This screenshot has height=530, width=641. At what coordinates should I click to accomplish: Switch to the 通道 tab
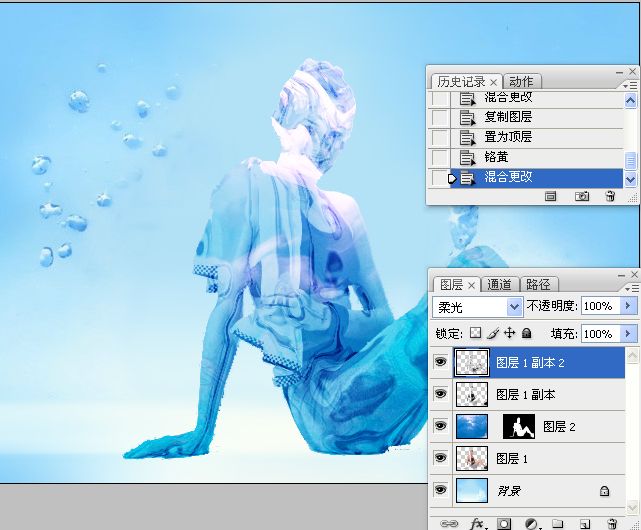pos(501,284)
